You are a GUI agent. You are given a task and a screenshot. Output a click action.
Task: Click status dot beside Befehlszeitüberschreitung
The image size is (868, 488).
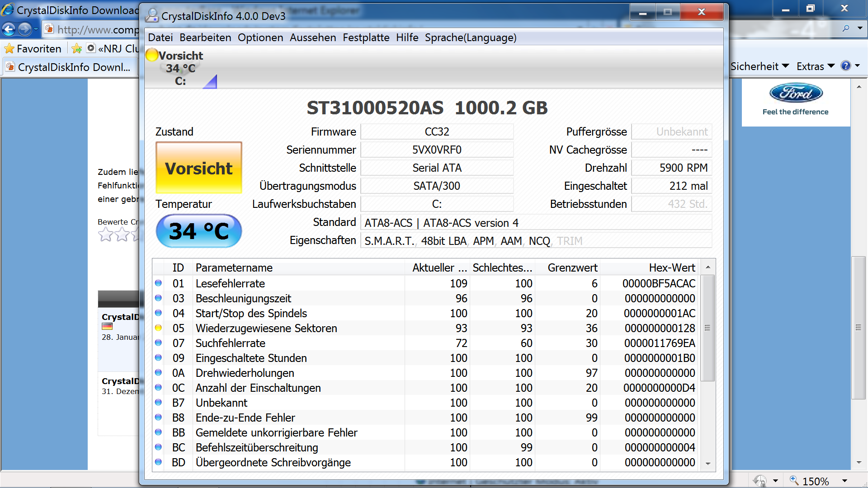[158, 447]
